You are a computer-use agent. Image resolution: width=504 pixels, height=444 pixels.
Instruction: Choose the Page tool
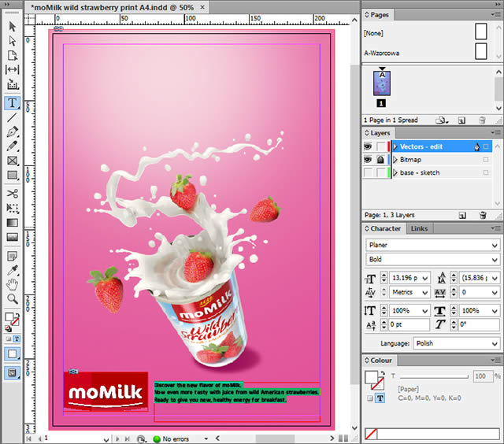coord(13,55)
